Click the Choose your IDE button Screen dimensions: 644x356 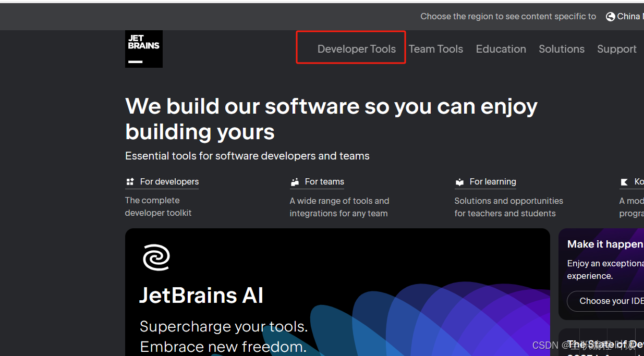pos(606,301)
